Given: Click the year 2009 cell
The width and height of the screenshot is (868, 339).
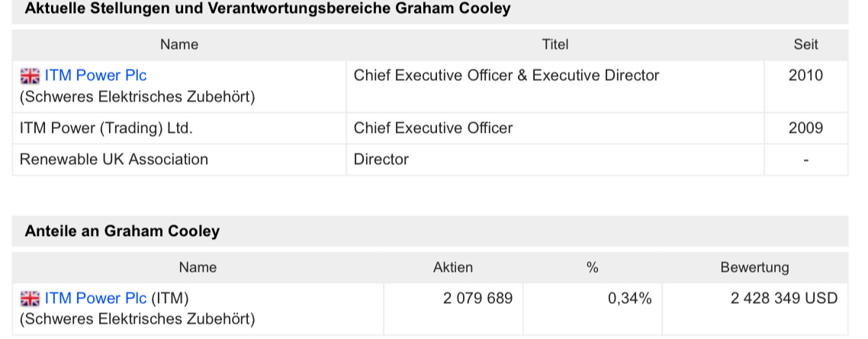Looking at the screenshot, I should pyautogui.click(x=805, y=128).
